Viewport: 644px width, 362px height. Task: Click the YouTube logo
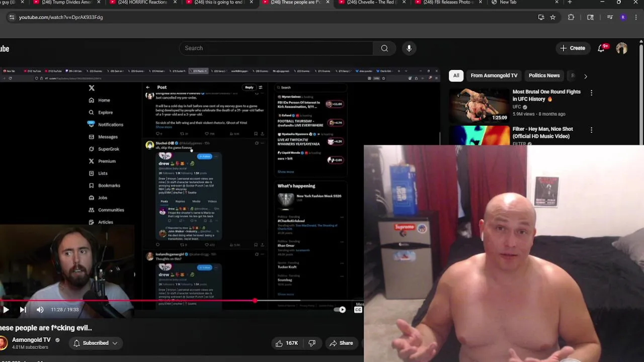(5, 49)
